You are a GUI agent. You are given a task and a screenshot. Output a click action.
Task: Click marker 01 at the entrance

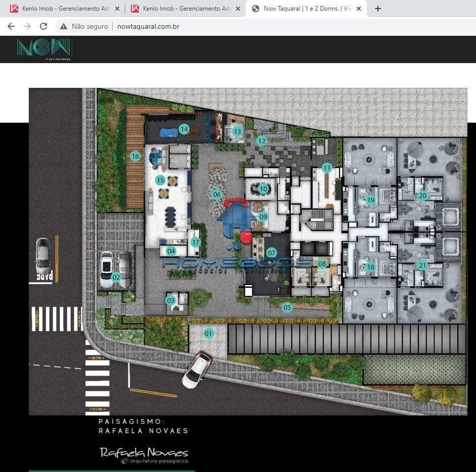pos(208,333)
